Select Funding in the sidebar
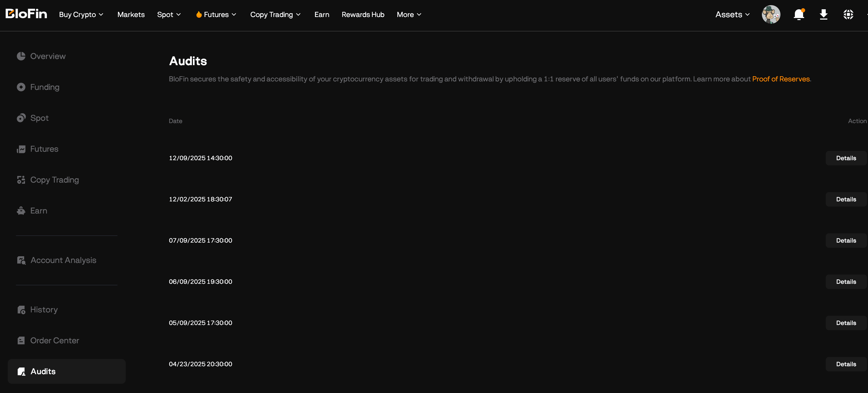The width and height of the screenshot is (868, 393). coord(45,87)
